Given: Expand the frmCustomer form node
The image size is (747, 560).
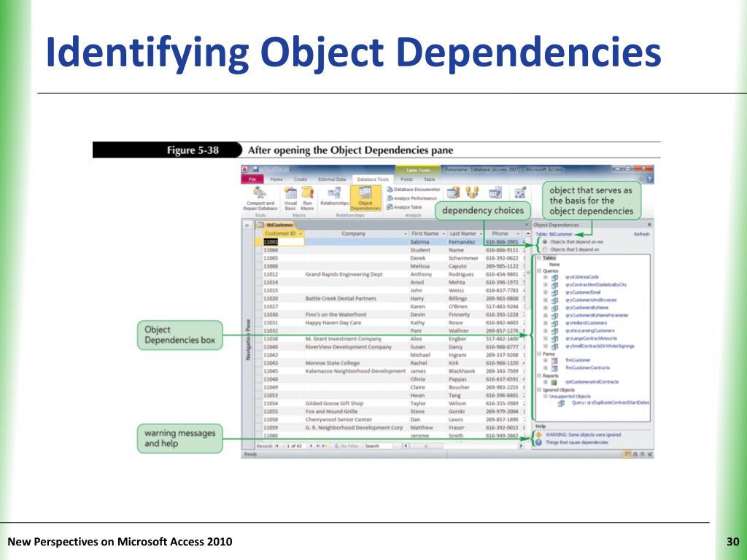Looking at the screenshot, I should [545, 359].
